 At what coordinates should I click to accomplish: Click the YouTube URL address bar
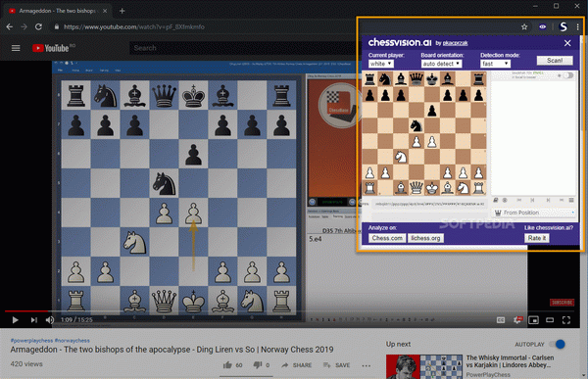[x=134, y=27]
